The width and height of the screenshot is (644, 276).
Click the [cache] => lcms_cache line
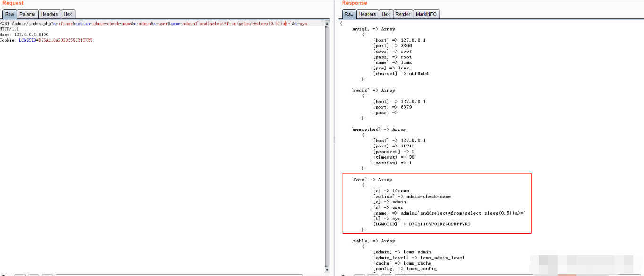(x=402, y=263)
